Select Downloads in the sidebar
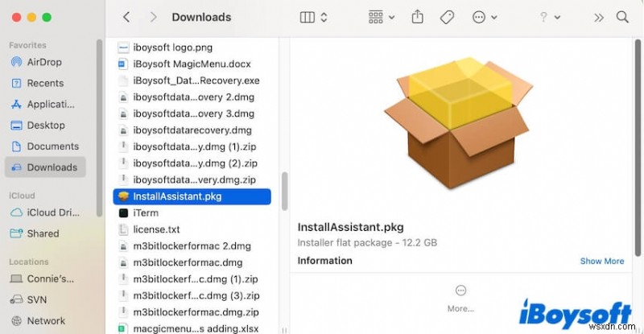The width and height of the screenshot is (644, 334). click(x=45, y=167)
